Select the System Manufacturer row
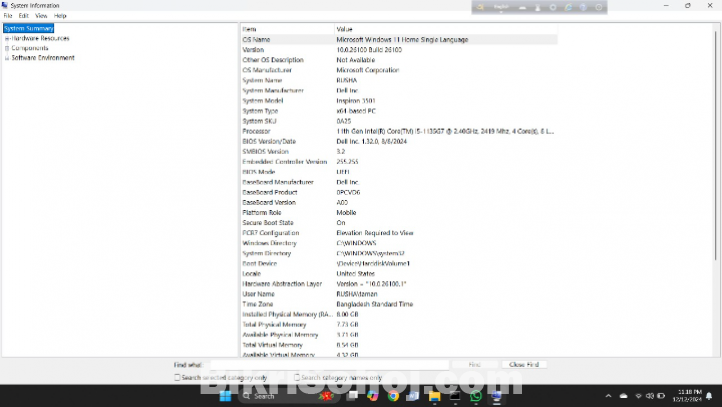722x407 pixels. (x=399, y=90)
